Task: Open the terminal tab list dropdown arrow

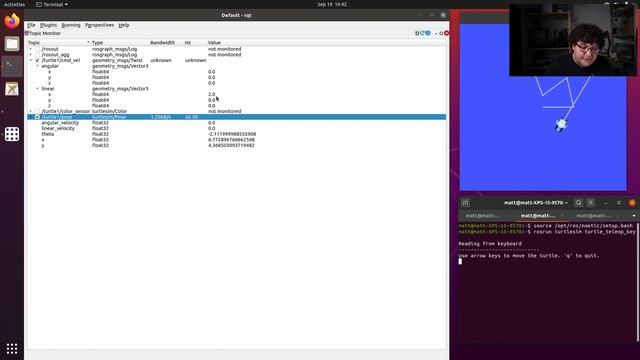Action: point(633,216)
